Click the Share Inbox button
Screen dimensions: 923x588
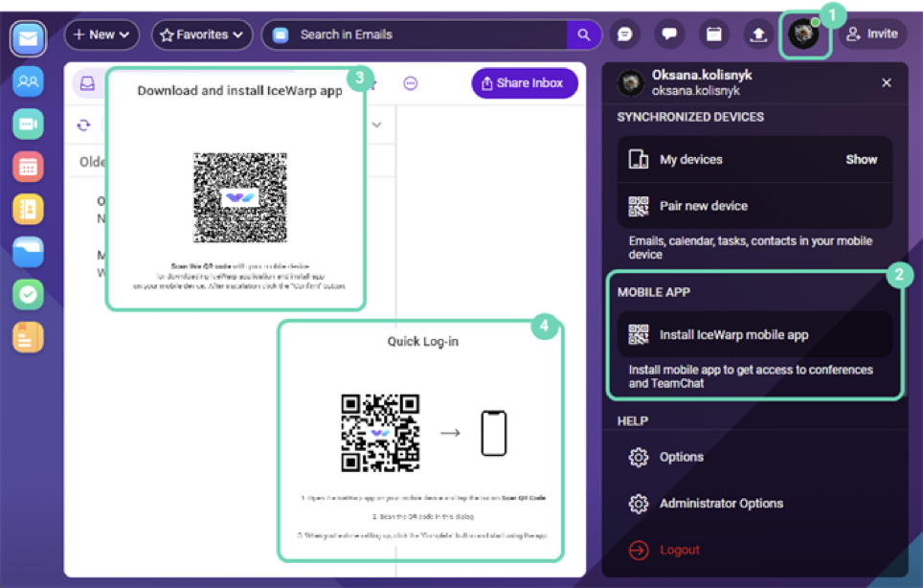coord(524,83)
